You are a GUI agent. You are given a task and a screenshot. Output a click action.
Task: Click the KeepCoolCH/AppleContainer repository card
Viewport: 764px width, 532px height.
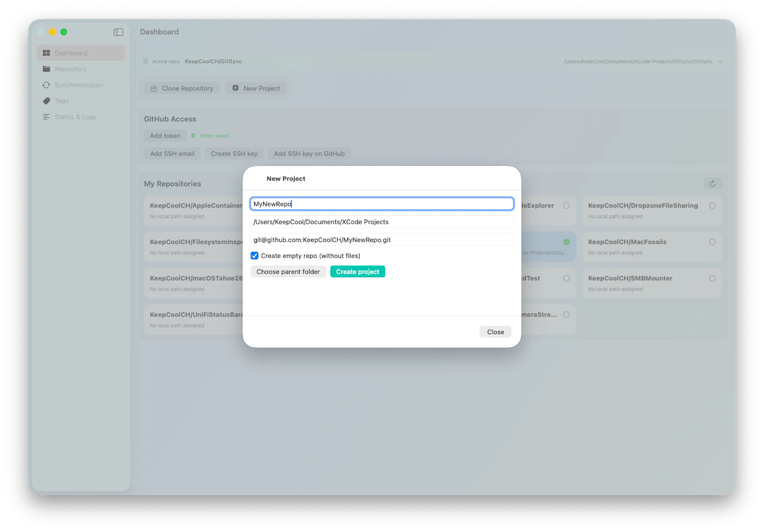194,211
